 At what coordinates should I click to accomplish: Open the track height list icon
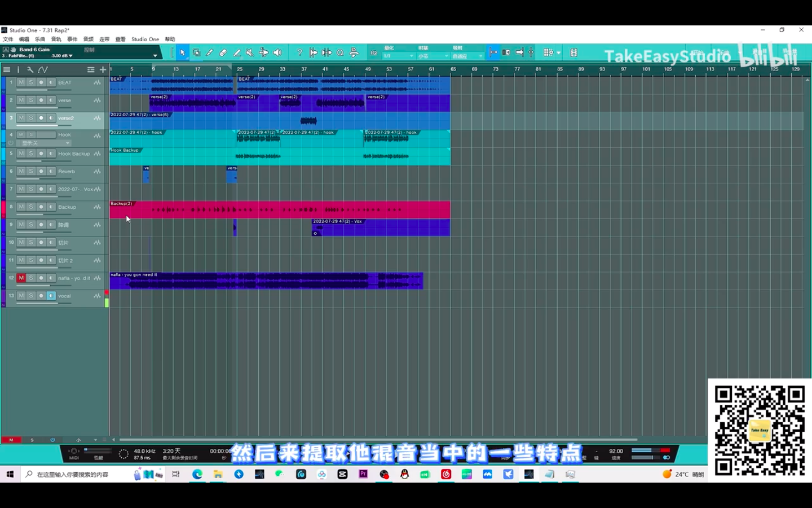91,69
